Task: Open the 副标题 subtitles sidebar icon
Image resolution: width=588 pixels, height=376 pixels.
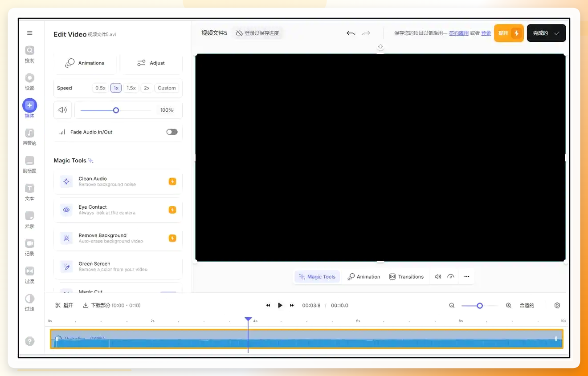Action: pos(29,161)
